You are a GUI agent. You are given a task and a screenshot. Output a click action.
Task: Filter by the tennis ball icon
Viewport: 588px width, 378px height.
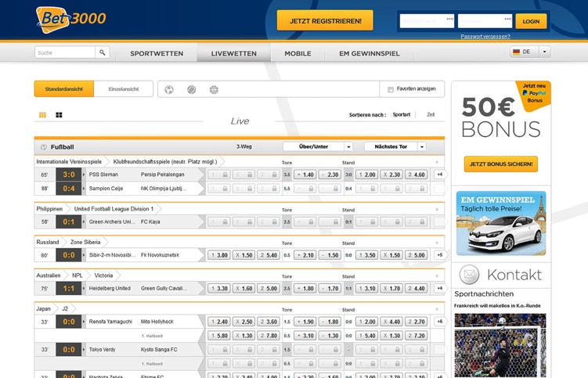tap(191, 90)
